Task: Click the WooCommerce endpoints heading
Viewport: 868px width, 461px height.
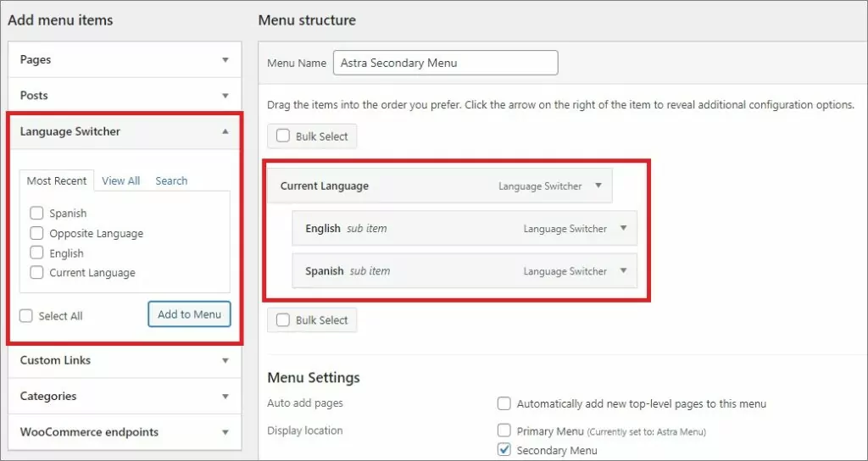Action: point(89,432)
